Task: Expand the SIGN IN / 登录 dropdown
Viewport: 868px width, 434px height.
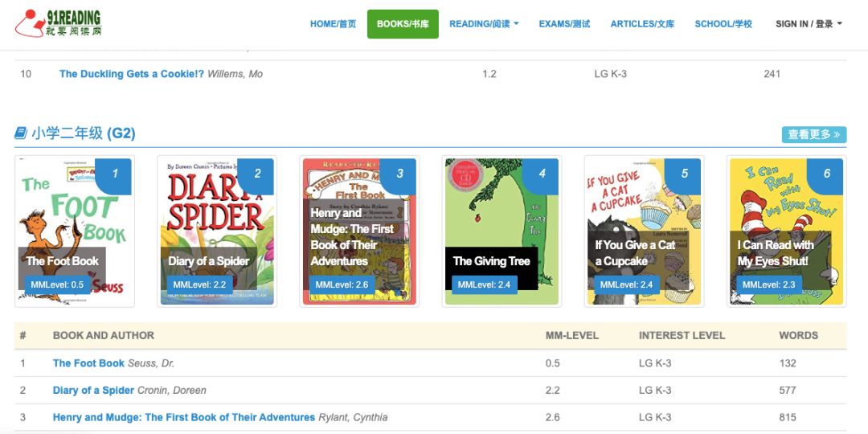Action: pos(809,24)
